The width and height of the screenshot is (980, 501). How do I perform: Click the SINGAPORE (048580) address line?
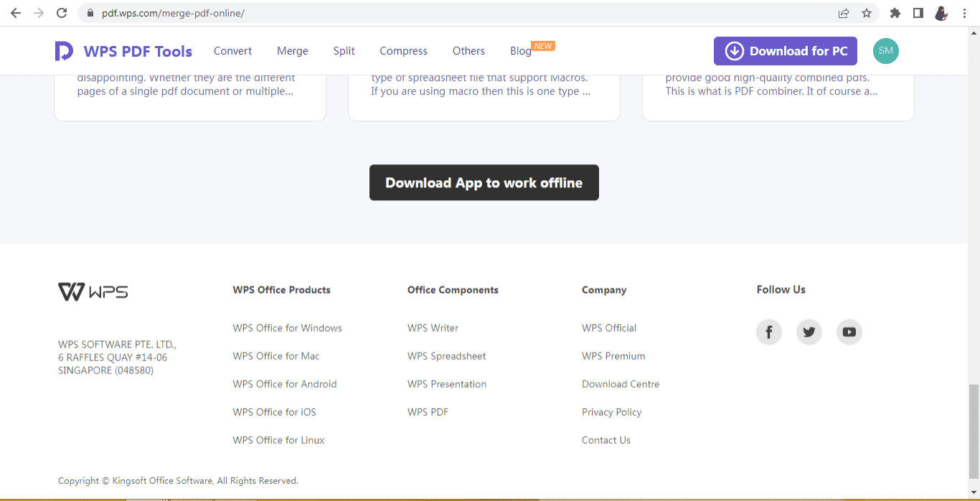pyautogui.click(x=105, y=370)
